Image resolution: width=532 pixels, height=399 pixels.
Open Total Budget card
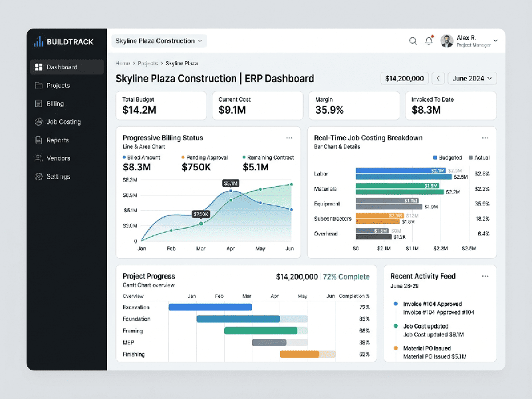161,106
